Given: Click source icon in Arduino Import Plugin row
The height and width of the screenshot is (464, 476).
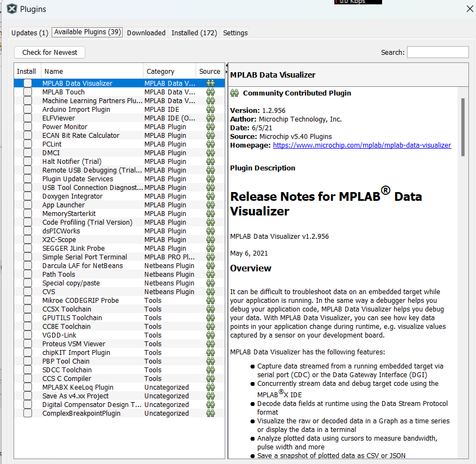Looking at the screenshot, I should click(211, 110).
